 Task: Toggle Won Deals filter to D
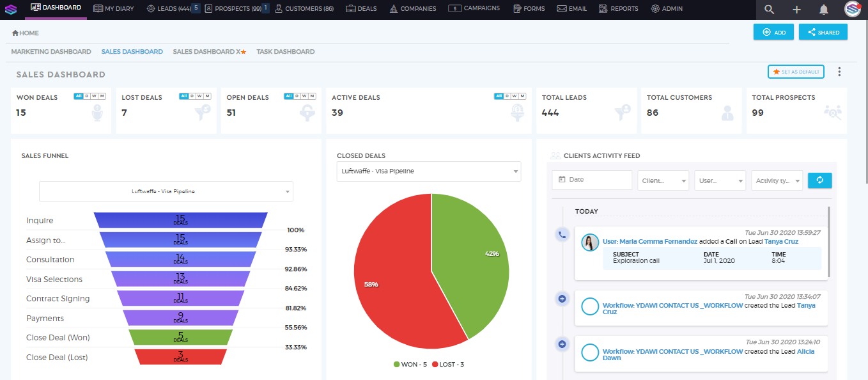87,96
